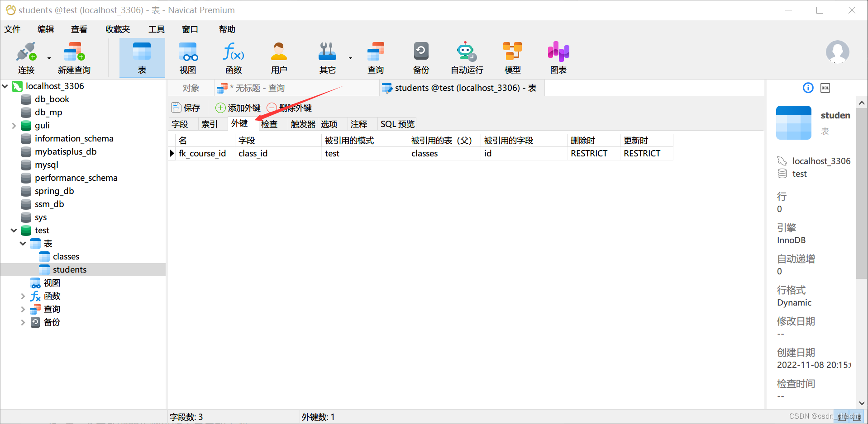This screenshot has height=424, width=868.
Task: Collapse the test database node
Action: (14, 230)
